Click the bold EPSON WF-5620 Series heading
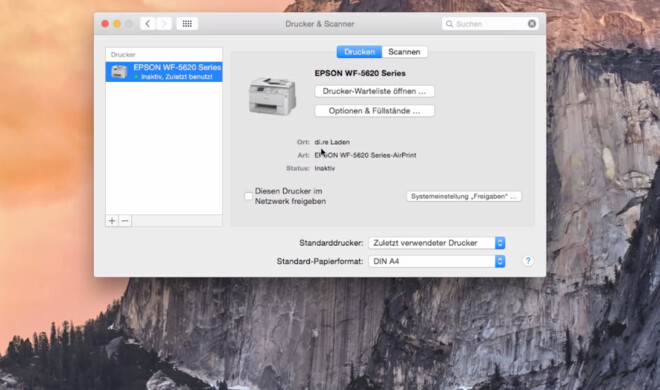 (360, 73)
